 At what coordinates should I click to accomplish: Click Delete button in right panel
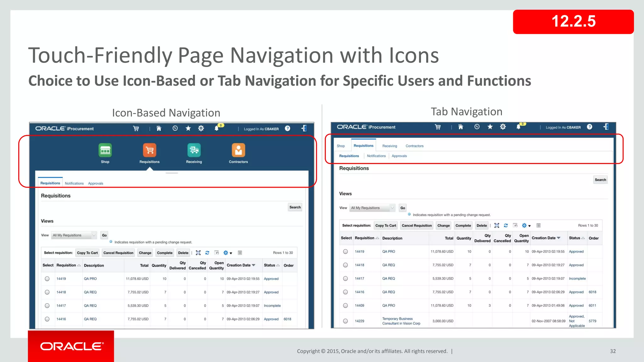pos(482,225)
